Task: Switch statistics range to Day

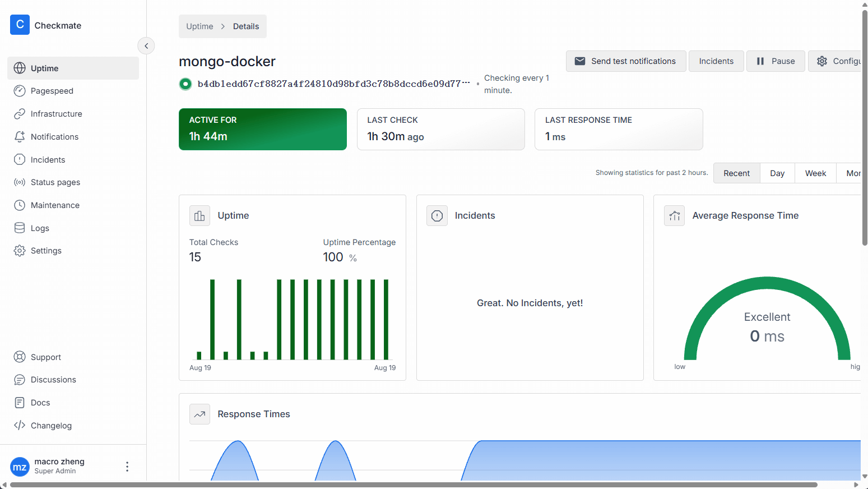Action: click(x=777, y=173)
